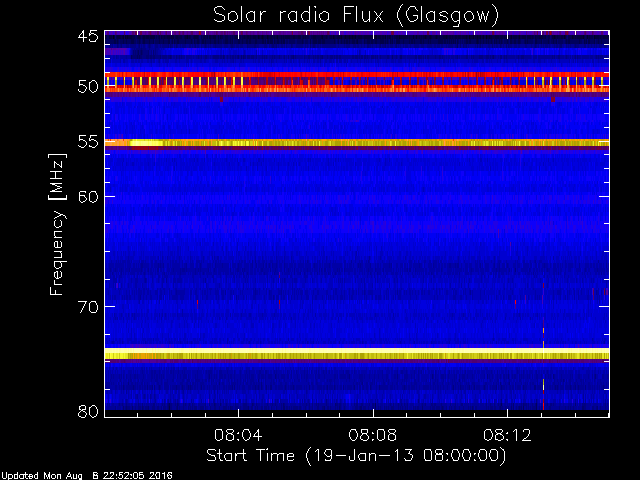Select the 70 frequency axis label
The height and width of the screenshot is (480, 640).
pyautogui.click(x=88, y=307)
